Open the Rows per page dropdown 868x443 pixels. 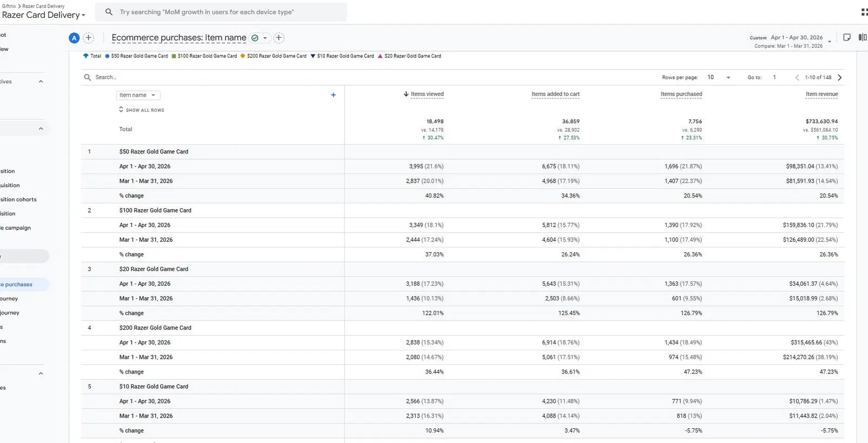coord(719,78)
